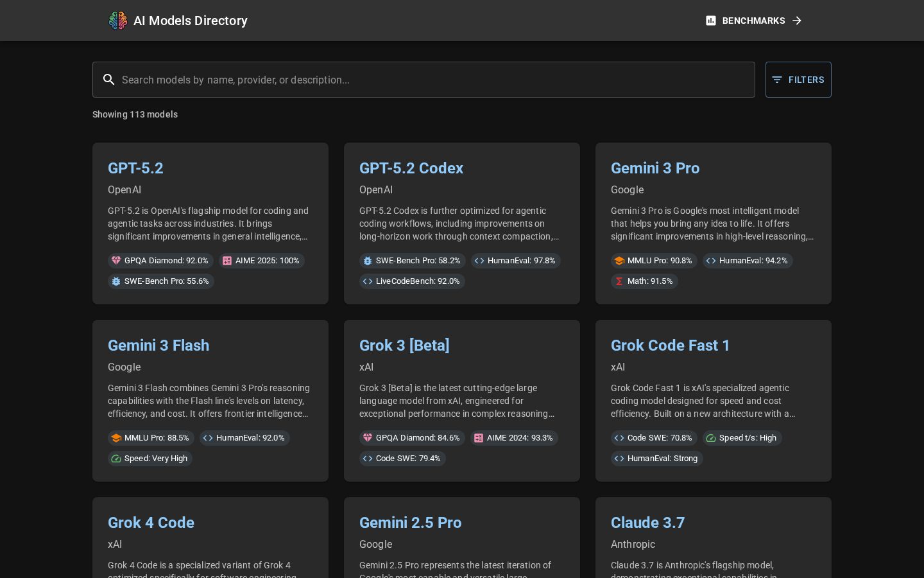Viewport: 924px width, 578px height.
Task: Click sigma icon on Math 91.5% chip
Action: tap(619, 281)
